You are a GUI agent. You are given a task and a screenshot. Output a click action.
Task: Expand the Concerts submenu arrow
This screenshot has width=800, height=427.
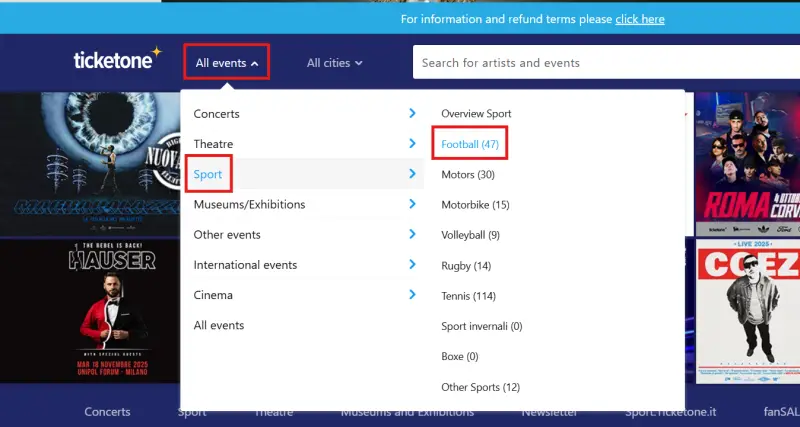(412, 113)
